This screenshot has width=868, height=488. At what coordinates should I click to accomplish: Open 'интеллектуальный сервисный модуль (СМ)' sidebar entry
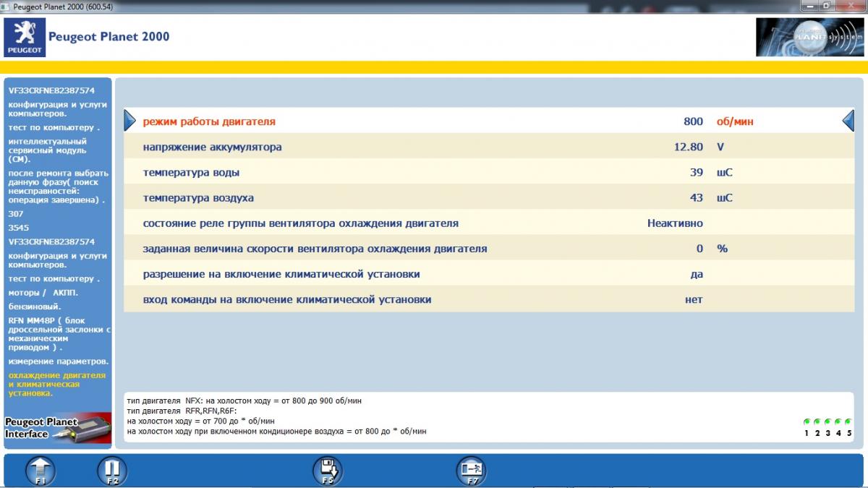[48, 150]
